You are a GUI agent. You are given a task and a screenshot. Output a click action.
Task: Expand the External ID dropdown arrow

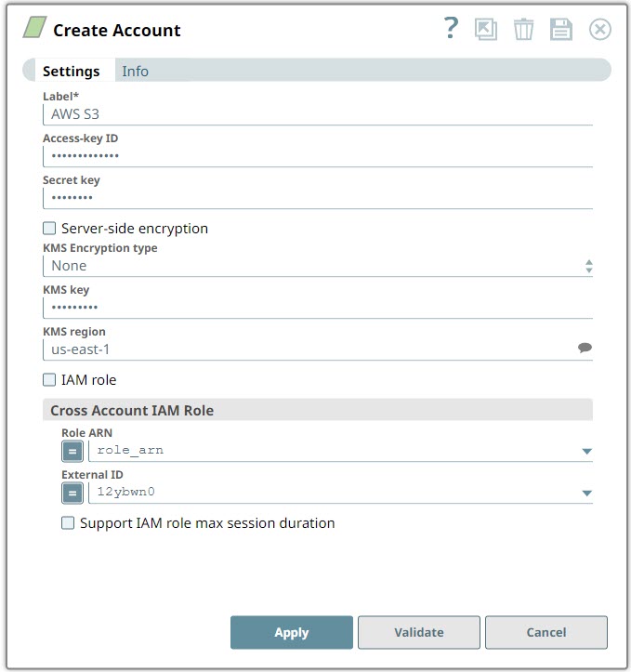click(x=586, y=494)
